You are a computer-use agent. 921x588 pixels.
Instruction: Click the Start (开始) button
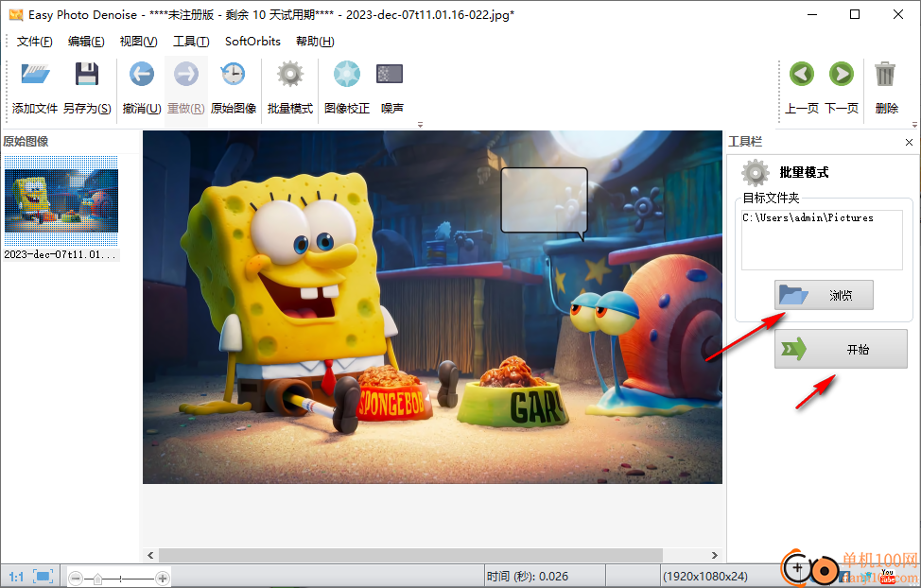coord(841,349)
